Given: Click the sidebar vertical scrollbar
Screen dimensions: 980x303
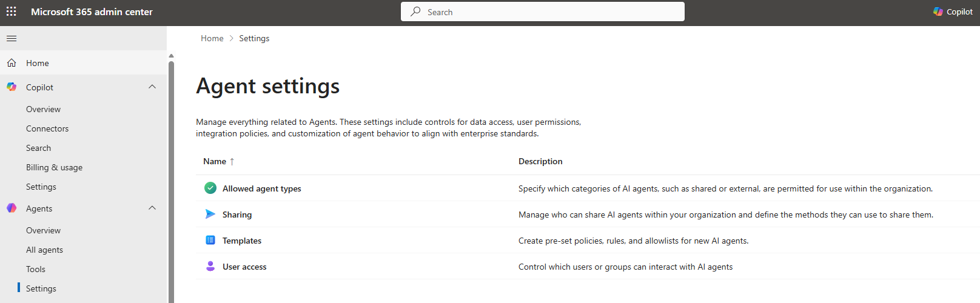Looking at the screenshot, I should 171,182.
